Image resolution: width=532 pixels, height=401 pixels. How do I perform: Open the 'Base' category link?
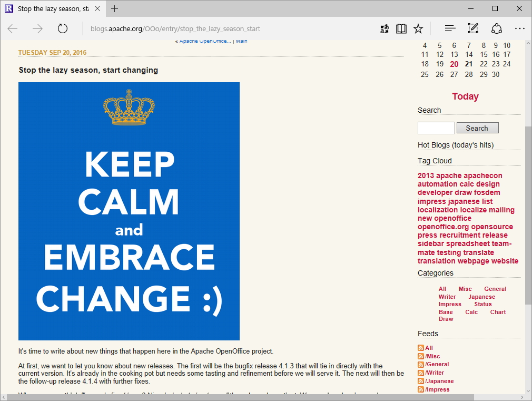(446, 312)
